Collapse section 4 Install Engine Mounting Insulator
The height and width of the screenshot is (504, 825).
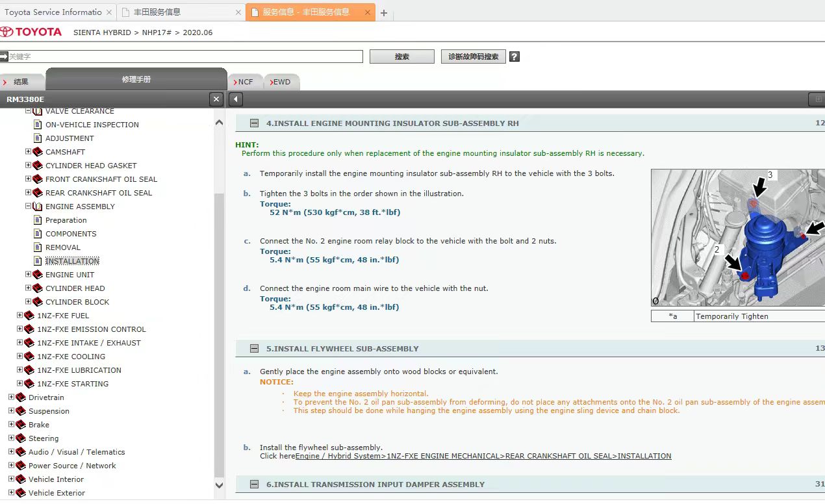click(x=254, y=123)
